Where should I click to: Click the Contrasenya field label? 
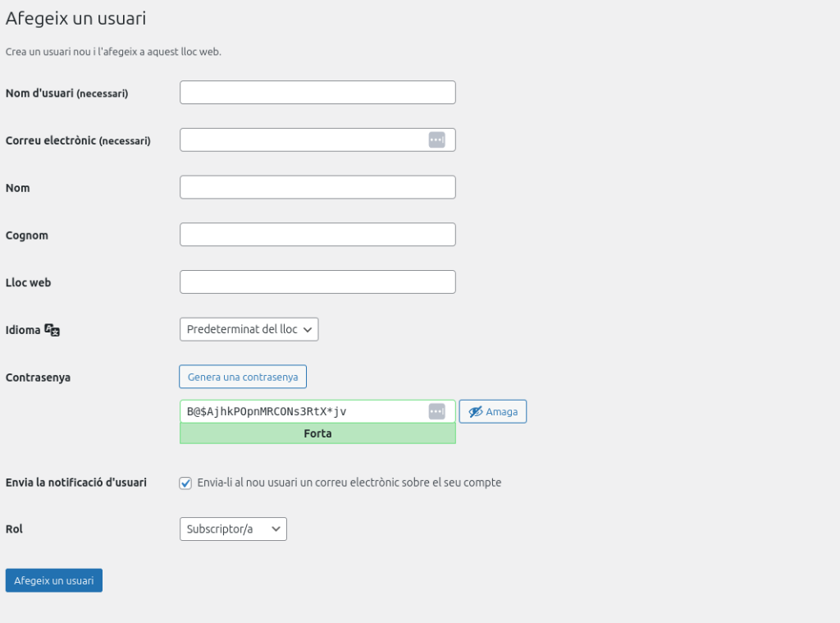(38, 378)
